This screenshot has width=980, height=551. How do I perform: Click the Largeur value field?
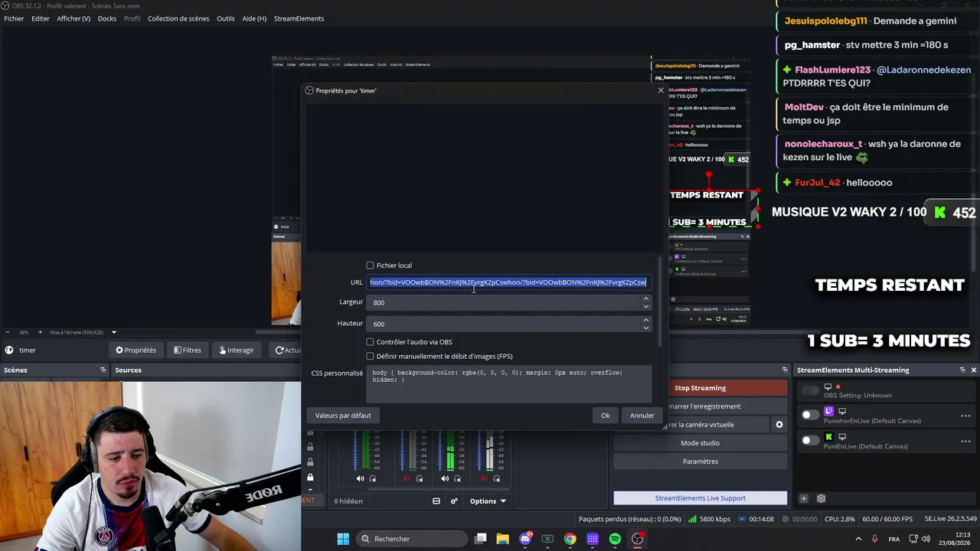504,302
